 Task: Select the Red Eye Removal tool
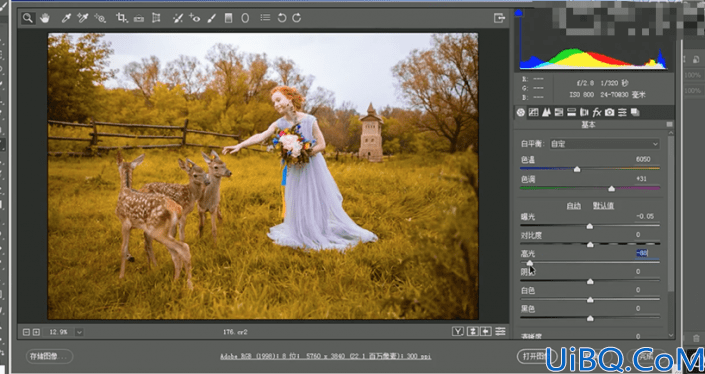coord(195,18)
